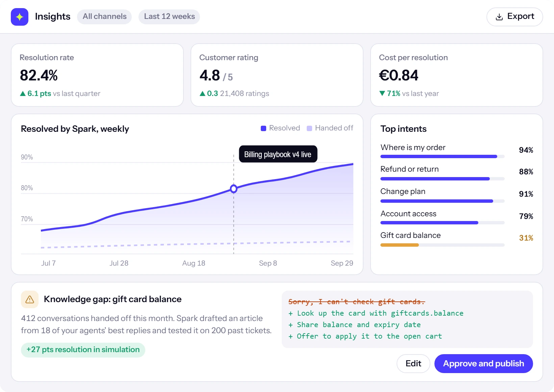
Task: Click the line mentioning giftcards.balance
Action: pos(376,313)
